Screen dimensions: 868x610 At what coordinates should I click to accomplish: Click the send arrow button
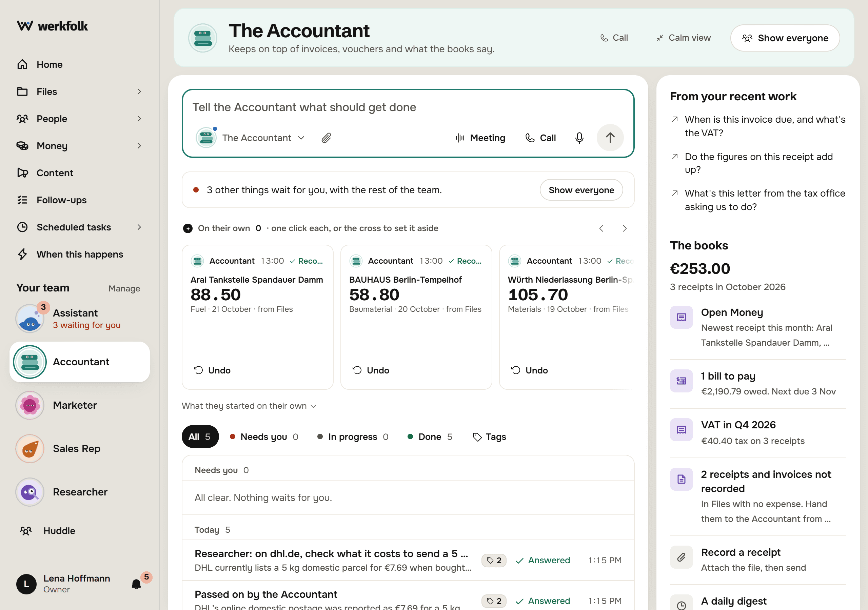610,138
